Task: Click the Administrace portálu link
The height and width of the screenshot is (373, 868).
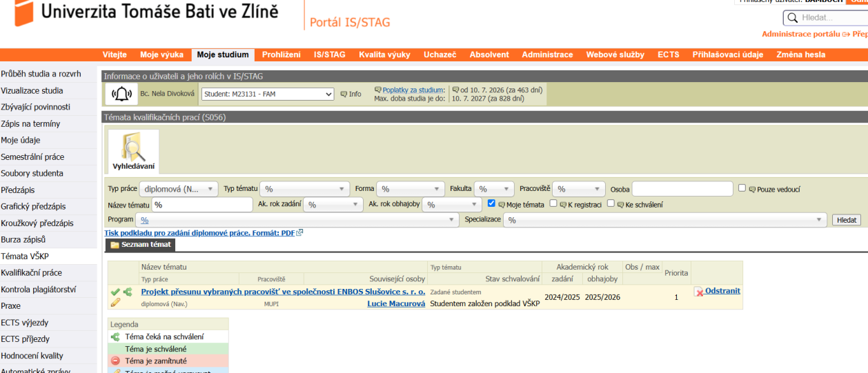Action: 801,34
